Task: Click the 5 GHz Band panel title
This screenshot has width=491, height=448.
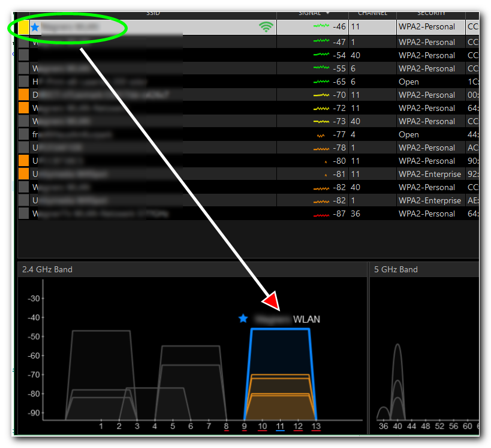Action: pos(396,269)
